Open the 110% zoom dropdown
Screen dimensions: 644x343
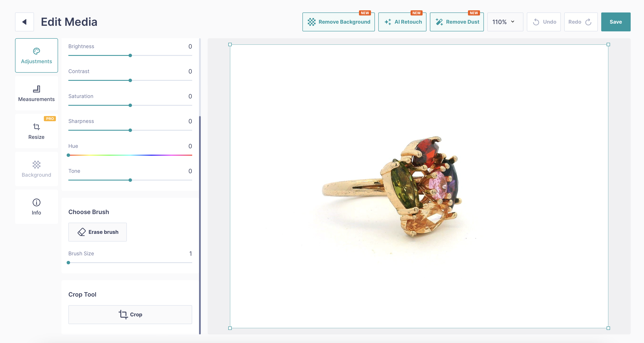[x=505, y=22]
